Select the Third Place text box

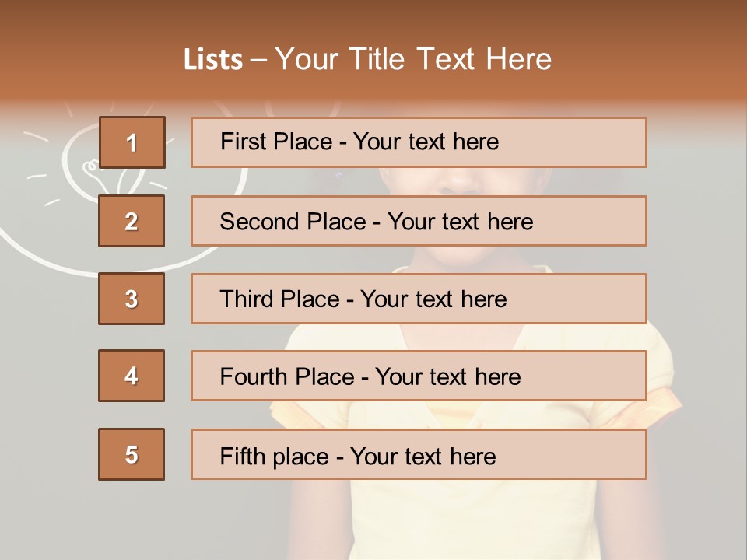coord(419,299)
